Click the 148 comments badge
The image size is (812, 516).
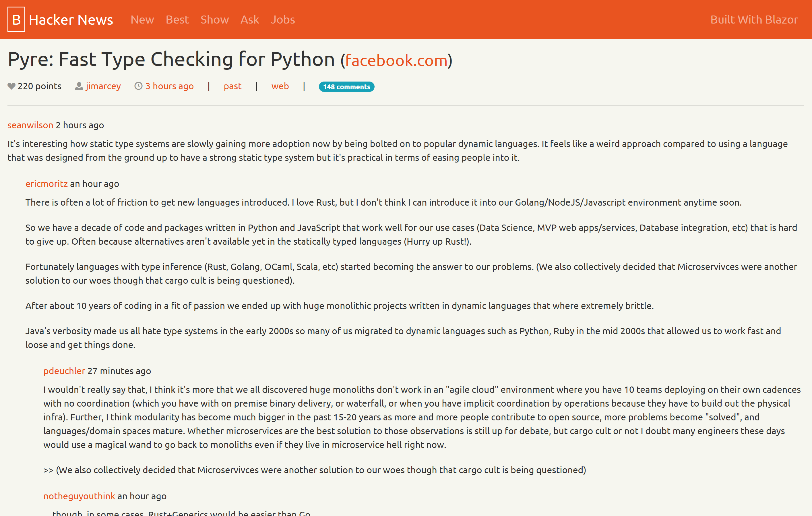pyautogui.click(x=346, y=87)
